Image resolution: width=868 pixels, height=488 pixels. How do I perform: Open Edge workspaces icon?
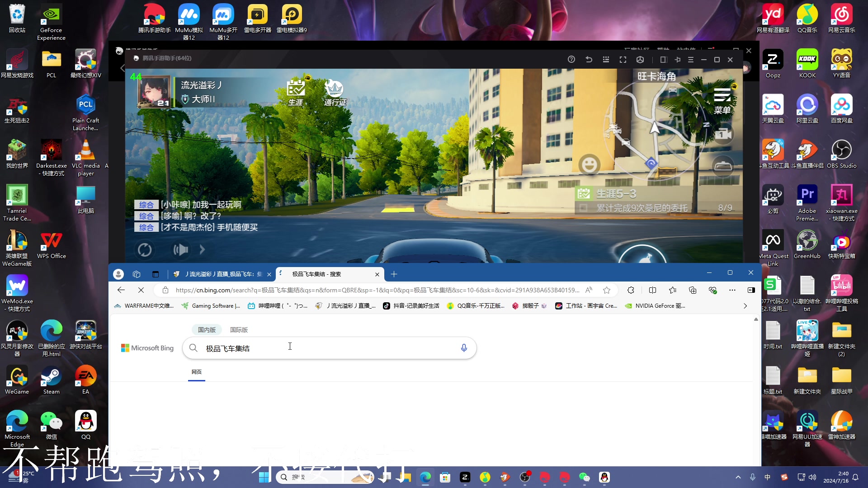[137, 274]
